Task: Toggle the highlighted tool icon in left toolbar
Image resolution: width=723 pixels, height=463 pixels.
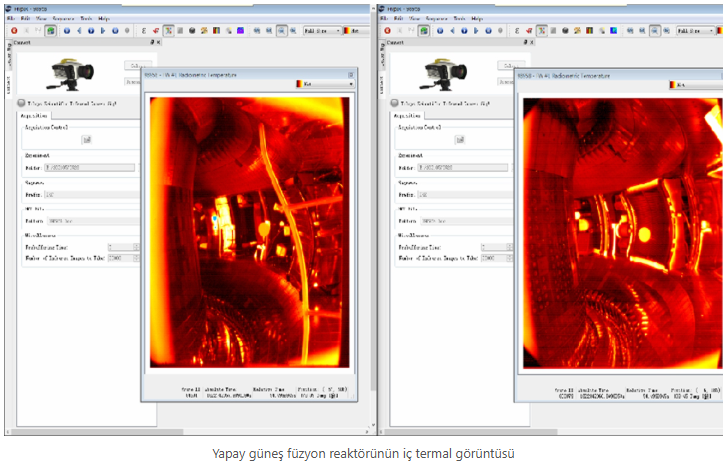Action: click(169, 31)
